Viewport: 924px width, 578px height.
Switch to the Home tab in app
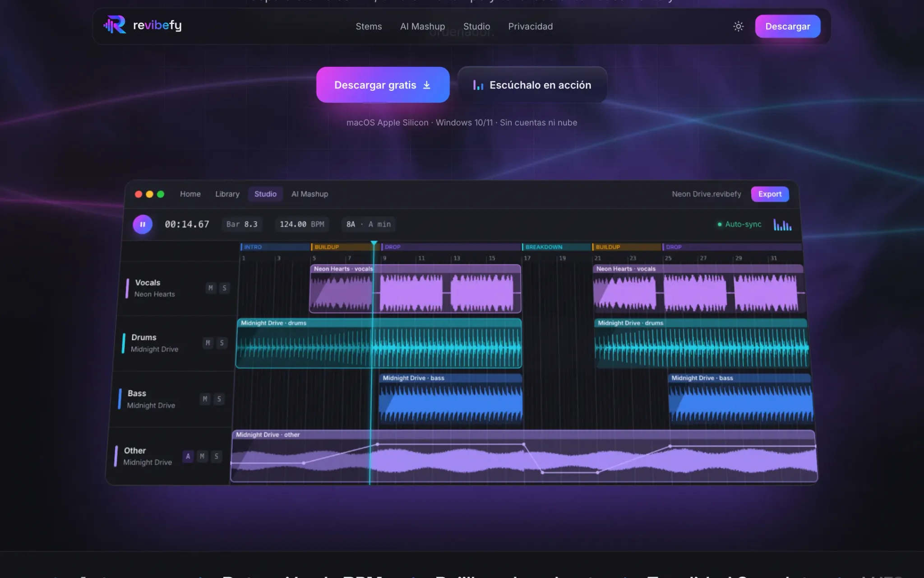pos(190,194)
